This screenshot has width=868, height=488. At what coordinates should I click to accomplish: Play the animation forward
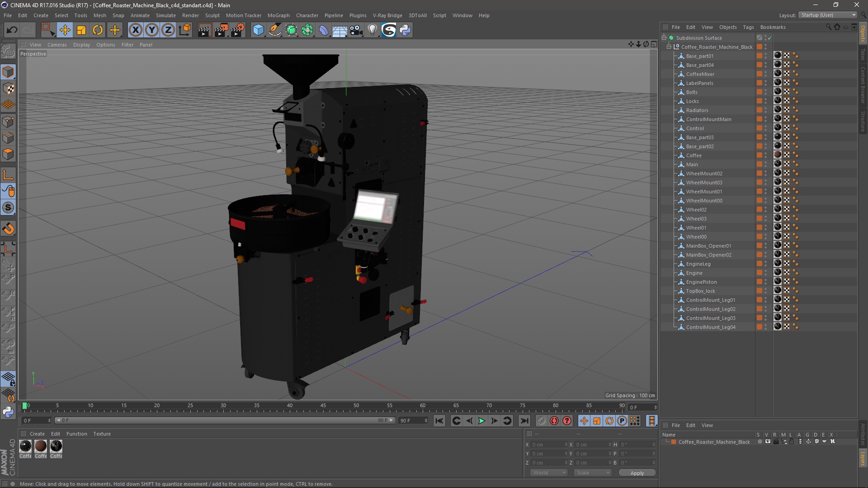coord(482,421)
